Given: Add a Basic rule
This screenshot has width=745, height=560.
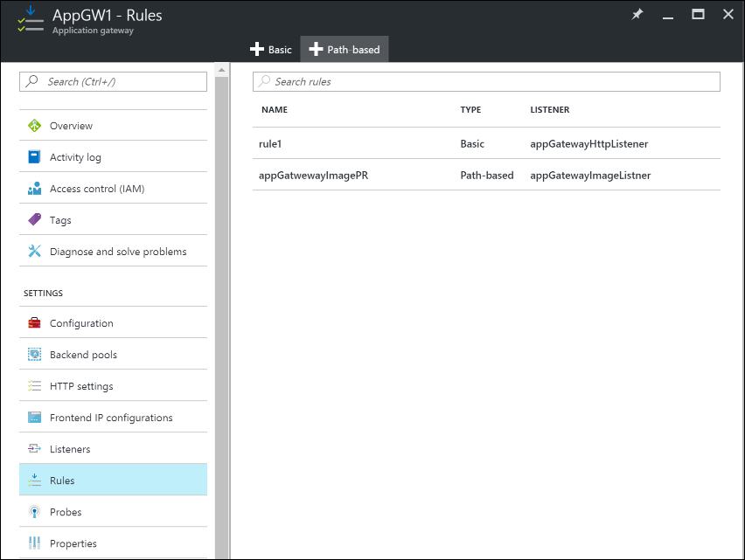Looking at the screenshot, I should (x=271, y=50).
